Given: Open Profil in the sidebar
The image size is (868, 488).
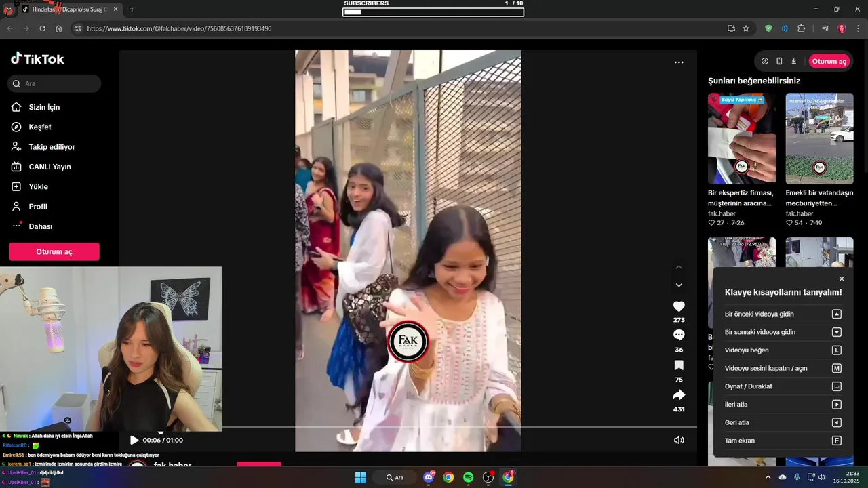Looking at the screenshot, I should pos(38,207).
